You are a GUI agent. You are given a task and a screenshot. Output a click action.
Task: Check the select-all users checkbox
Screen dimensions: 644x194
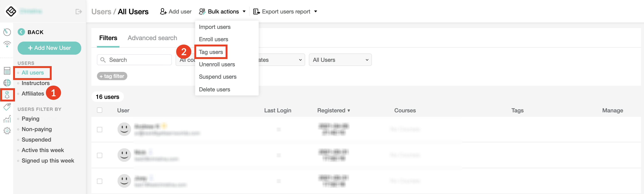tap(100, 110)
